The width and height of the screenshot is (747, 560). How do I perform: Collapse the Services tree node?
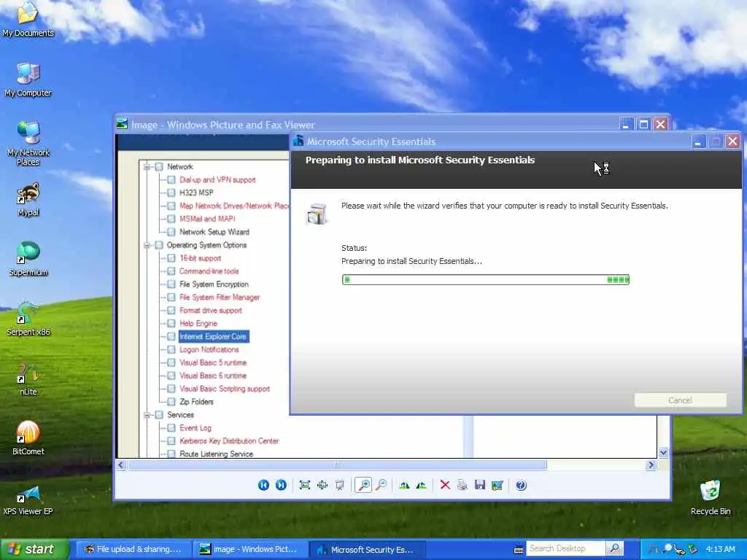pos(147,415)
